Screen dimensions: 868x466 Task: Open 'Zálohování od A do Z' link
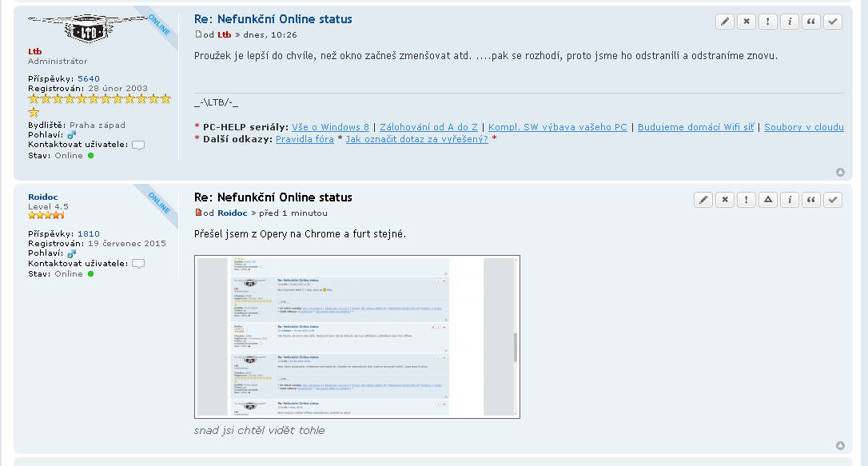click(x=428, y=127)
